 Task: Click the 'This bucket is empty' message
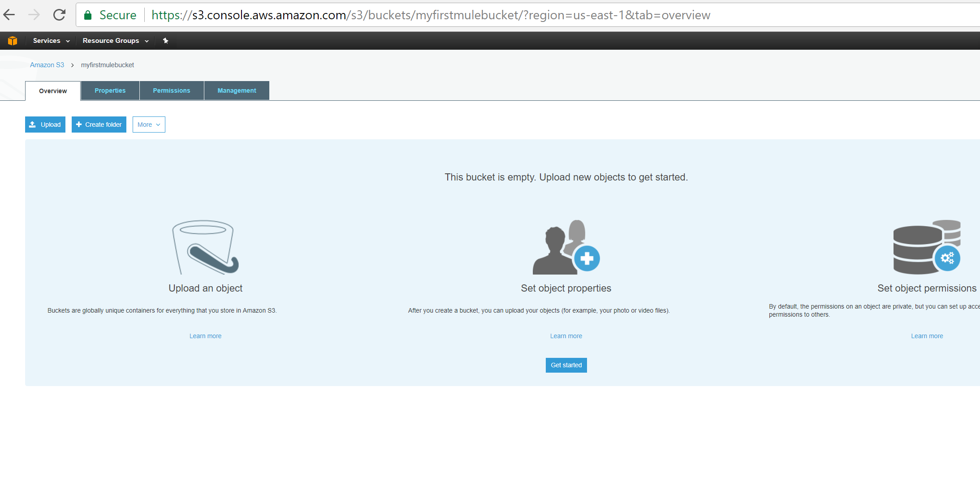(566, 177)
